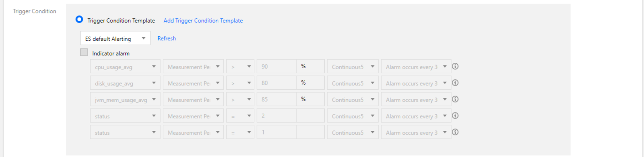This screenshot has width=644, height=157.
Task: Click the cpu threshold field showing 90
Action: pyautogui.click(x=276, y=66)
